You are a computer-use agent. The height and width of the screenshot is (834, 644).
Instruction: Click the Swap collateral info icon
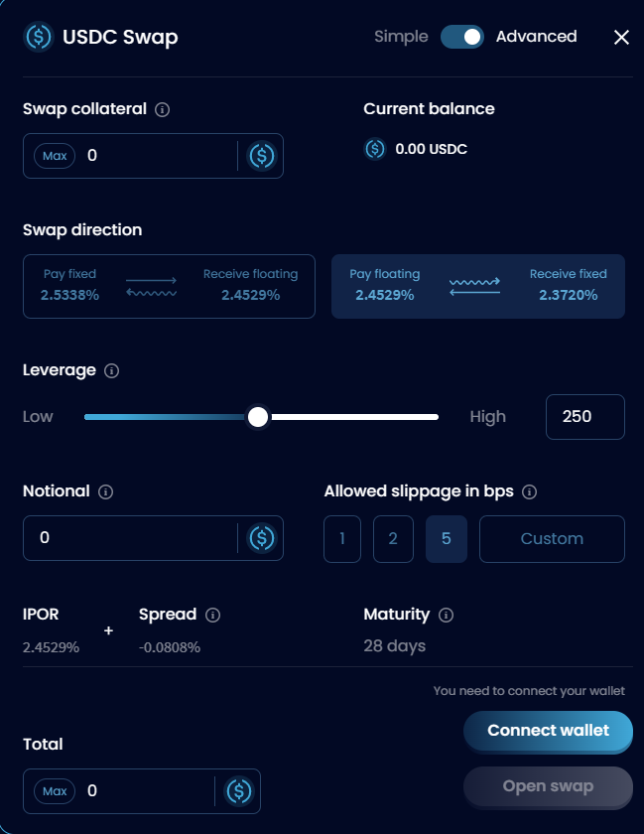coord(162,109)
